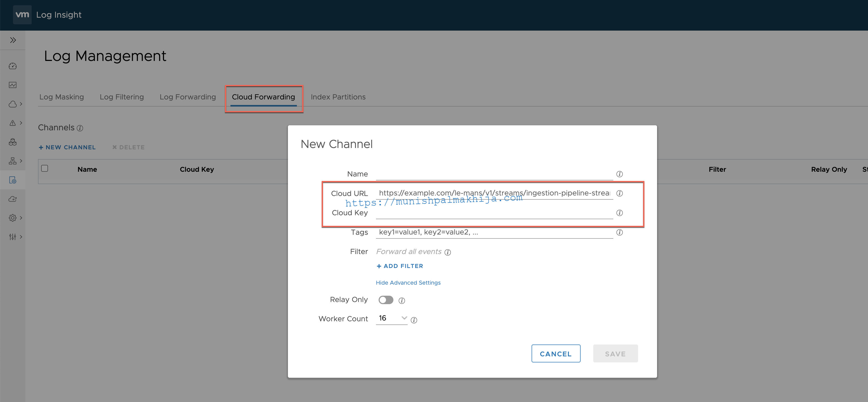Click the Worker Count info icon
Screen dimensions: 868x402
coord(414,320)
